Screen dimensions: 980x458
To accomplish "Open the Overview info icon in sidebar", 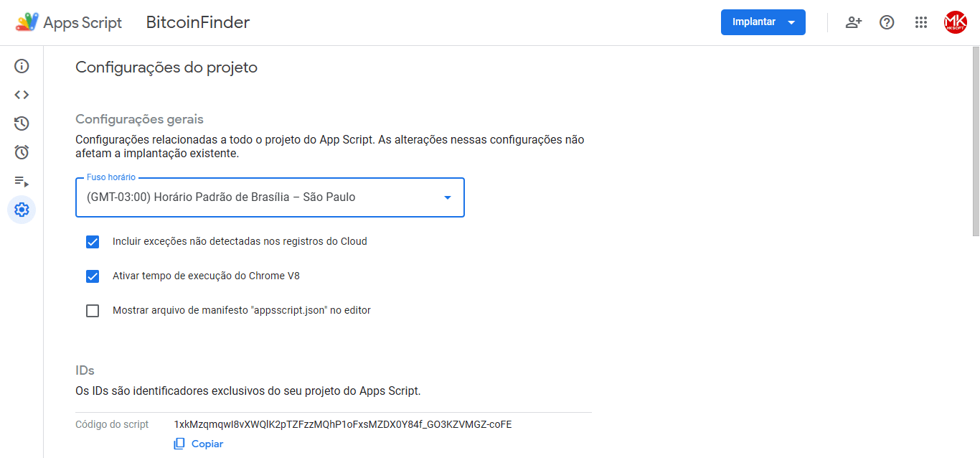I will tap(22, 66).
